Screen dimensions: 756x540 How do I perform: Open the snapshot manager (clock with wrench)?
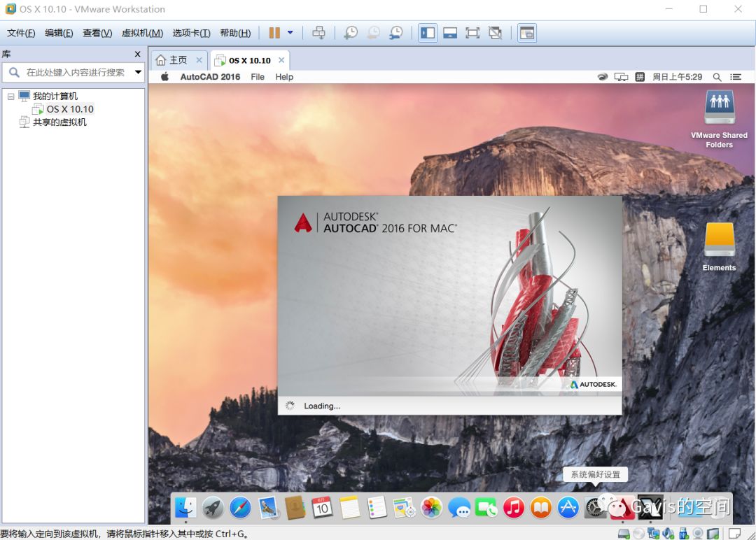[x=395, y=33]
